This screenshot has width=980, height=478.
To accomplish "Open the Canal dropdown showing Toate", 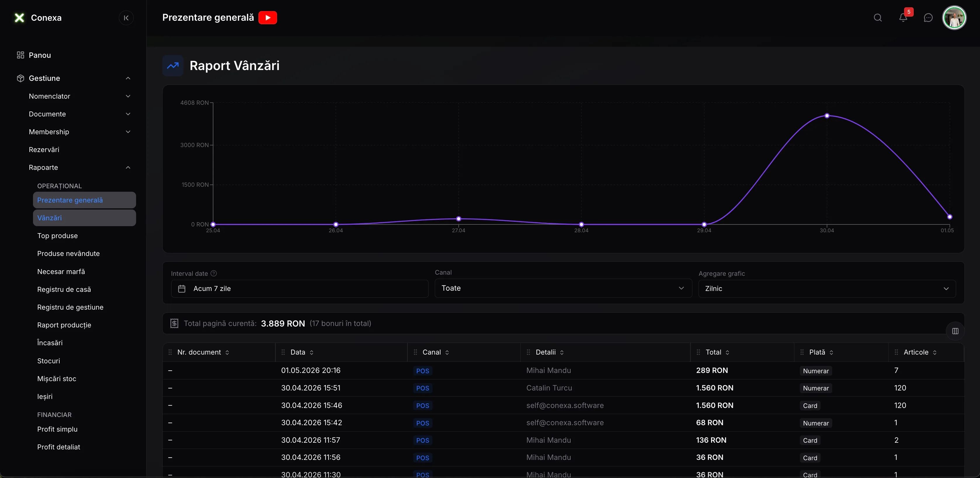I will click(x=563, y=288).
